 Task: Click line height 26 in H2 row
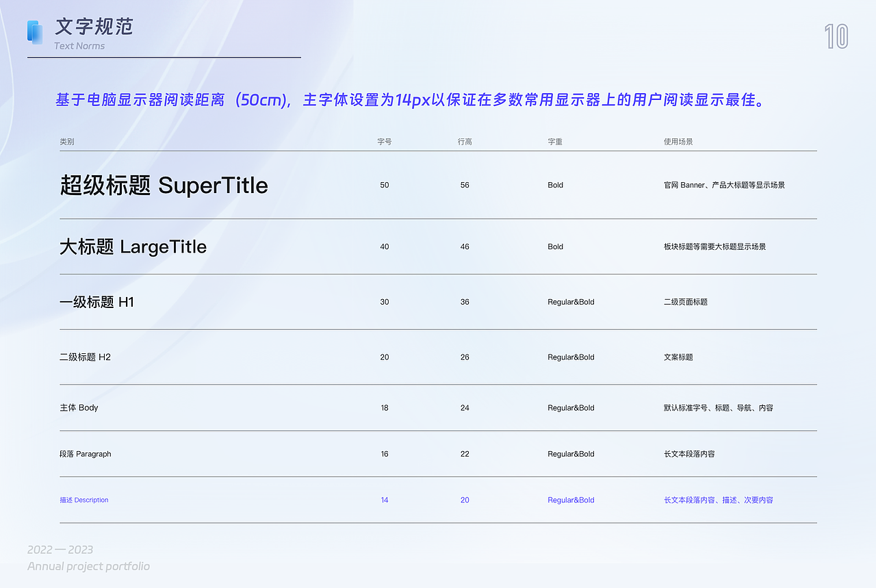pos(465,357)
